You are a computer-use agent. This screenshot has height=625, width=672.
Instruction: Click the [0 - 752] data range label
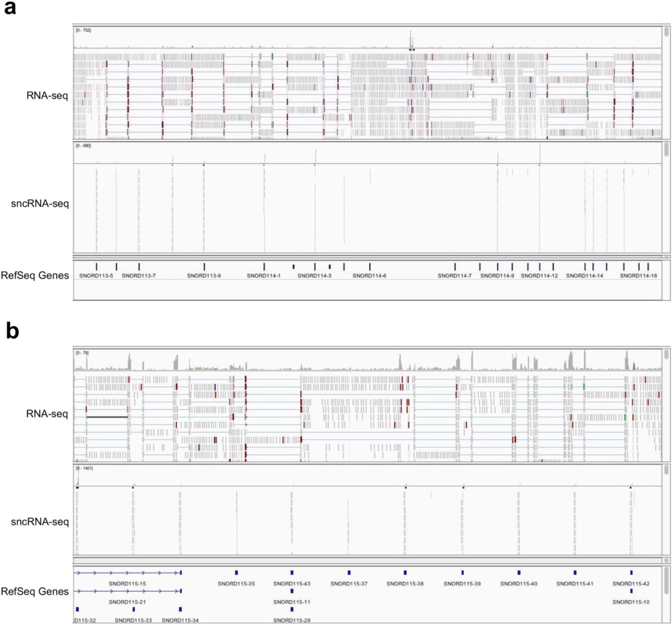[83, 30]
